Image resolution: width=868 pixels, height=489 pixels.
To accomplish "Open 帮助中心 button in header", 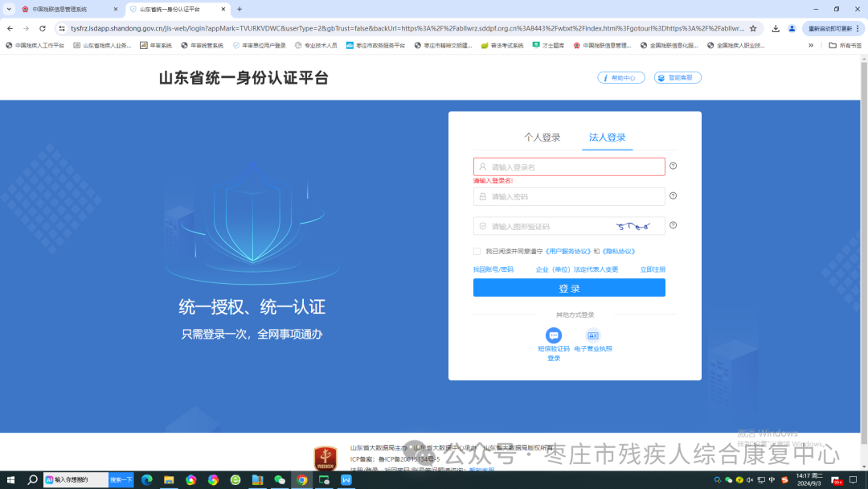I will 621,77.
